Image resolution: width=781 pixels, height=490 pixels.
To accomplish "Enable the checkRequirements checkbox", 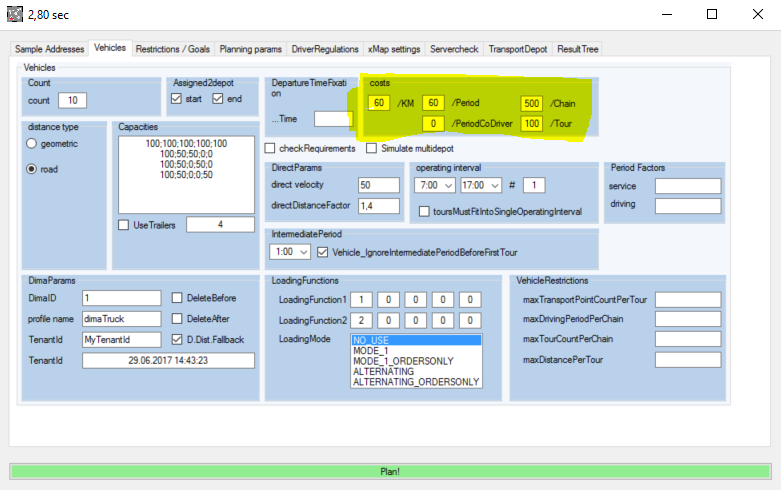I will click(x=271, y=148).
